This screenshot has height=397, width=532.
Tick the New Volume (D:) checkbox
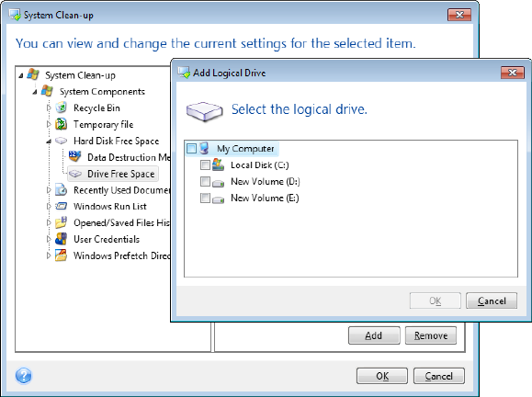click(205, 181)
